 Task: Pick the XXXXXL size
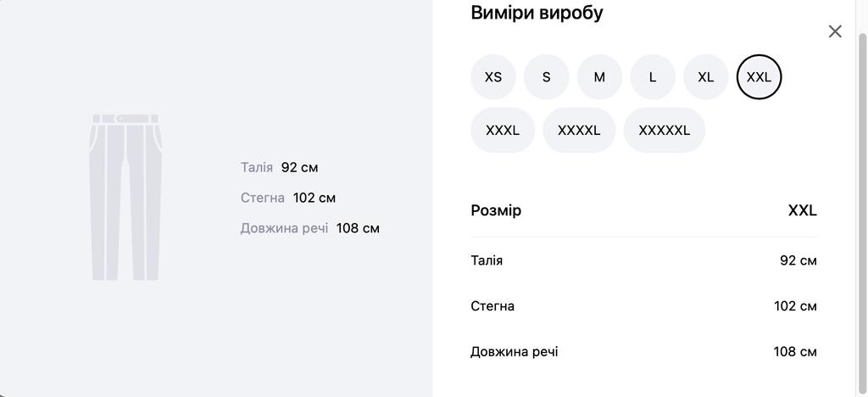point(664,131)
